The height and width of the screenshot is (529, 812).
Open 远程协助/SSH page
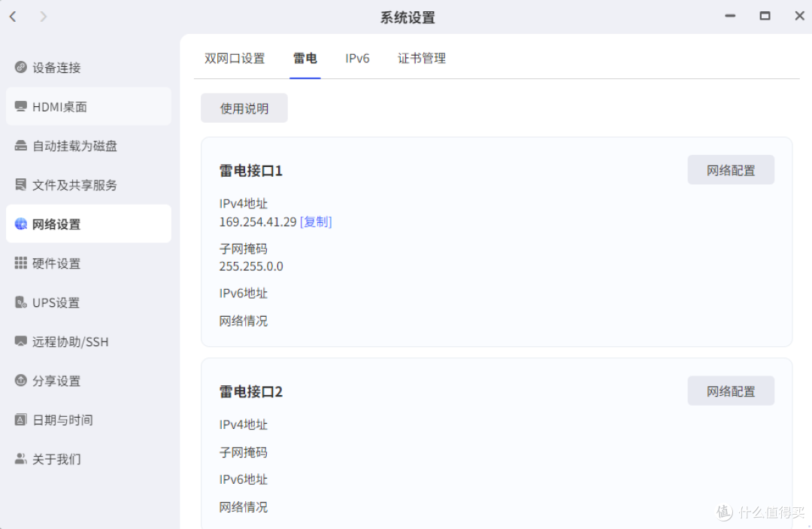click(x=89, y=342)
